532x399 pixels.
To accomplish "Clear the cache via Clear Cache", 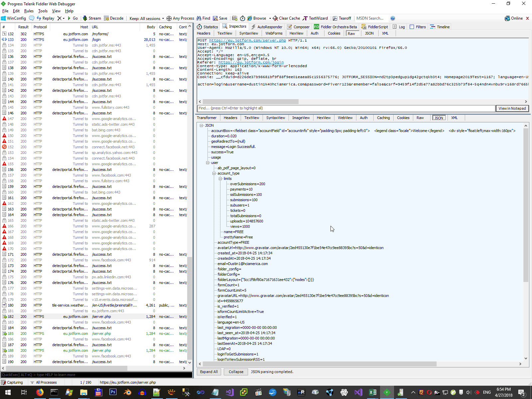I will click(x=287, y=18).
